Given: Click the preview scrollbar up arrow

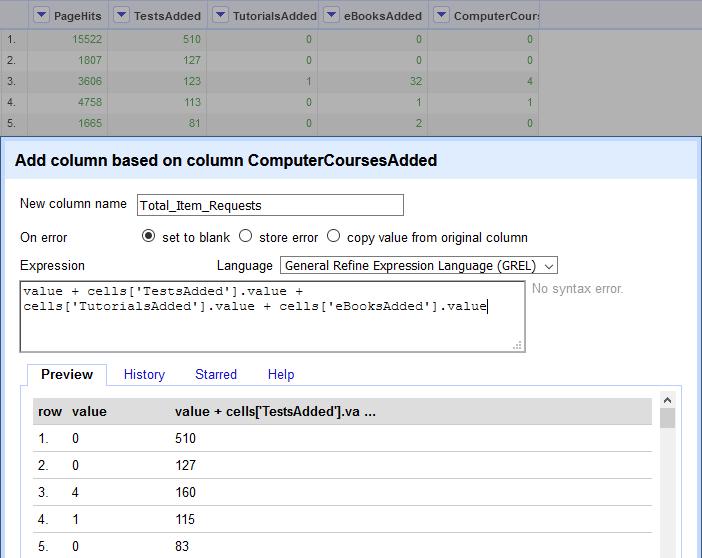Looking at the screenshot, I should pyautogui.click(x=668, y=400).
